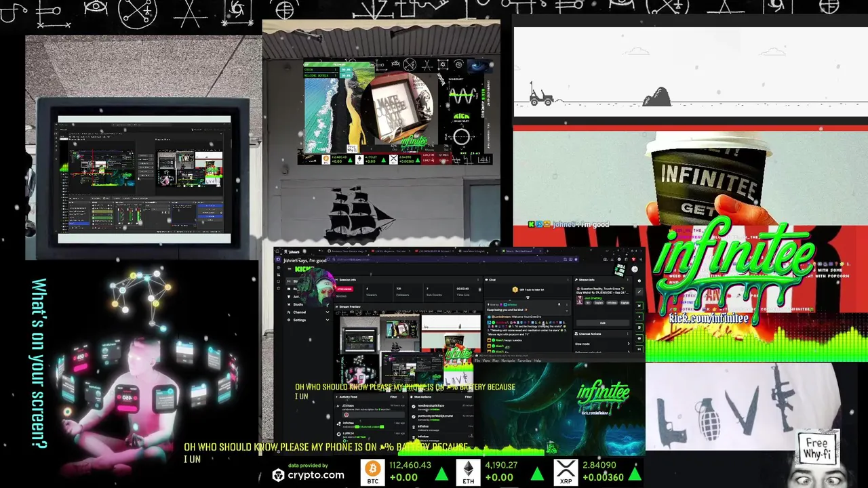Image resolution: width=868 pixels, height=488 pixels.
Task: Open Slow mode options via its chevron
Action: [629, 344]
